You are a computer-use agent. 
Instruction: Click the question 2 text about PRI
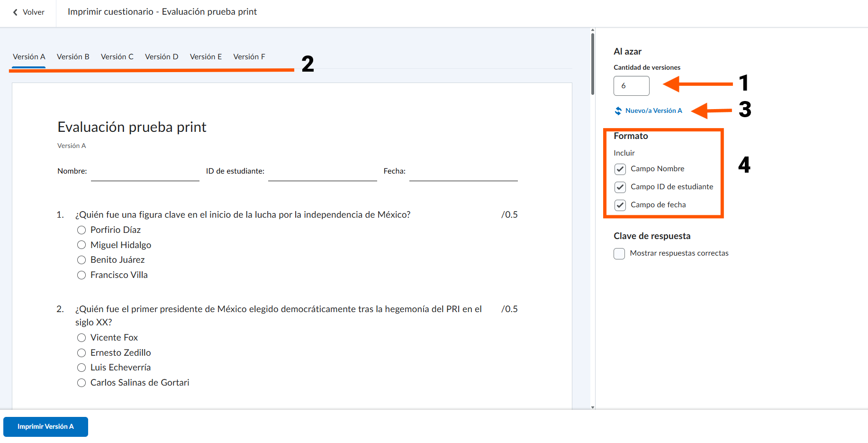coord(279,316)
